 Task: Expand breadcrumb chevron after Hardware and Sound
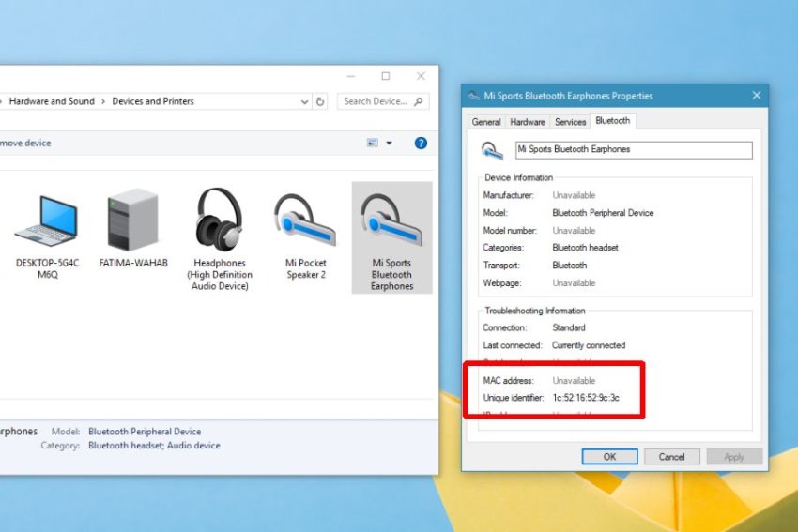[x=103, y=101]
